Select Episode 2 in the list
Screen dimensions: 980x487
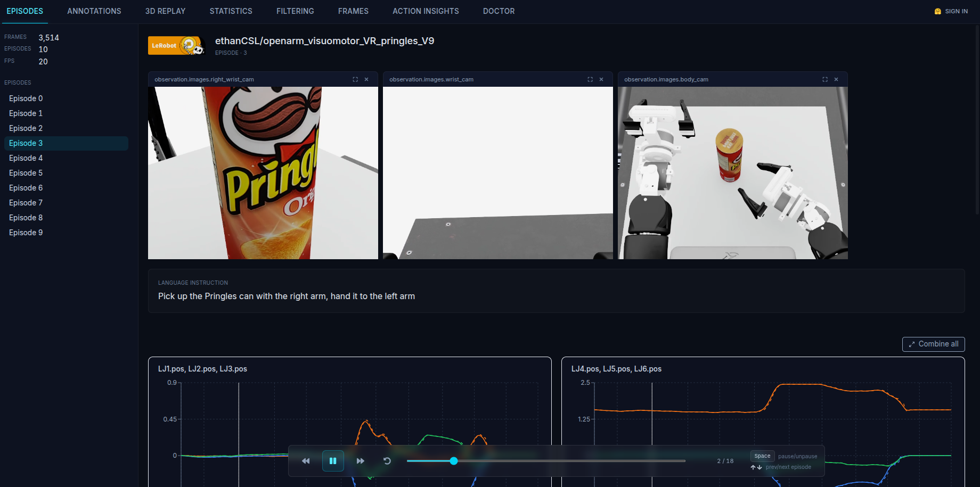coord(66,128)
